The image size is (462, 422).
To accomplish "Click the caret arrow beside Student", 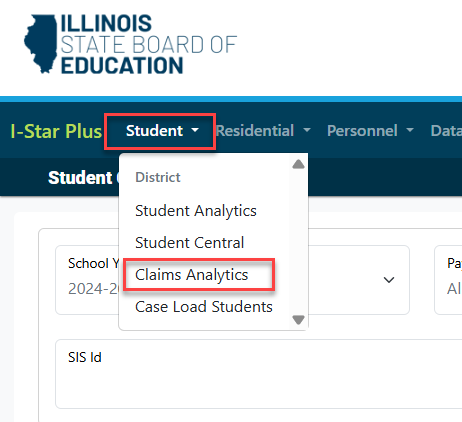I will coord(195,130).
